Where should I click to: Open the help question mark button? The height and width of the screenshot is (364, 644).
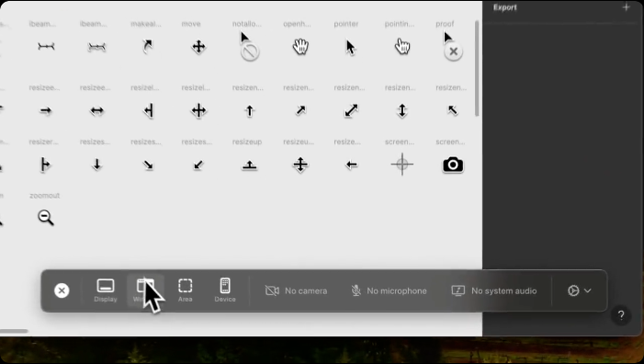621,315
